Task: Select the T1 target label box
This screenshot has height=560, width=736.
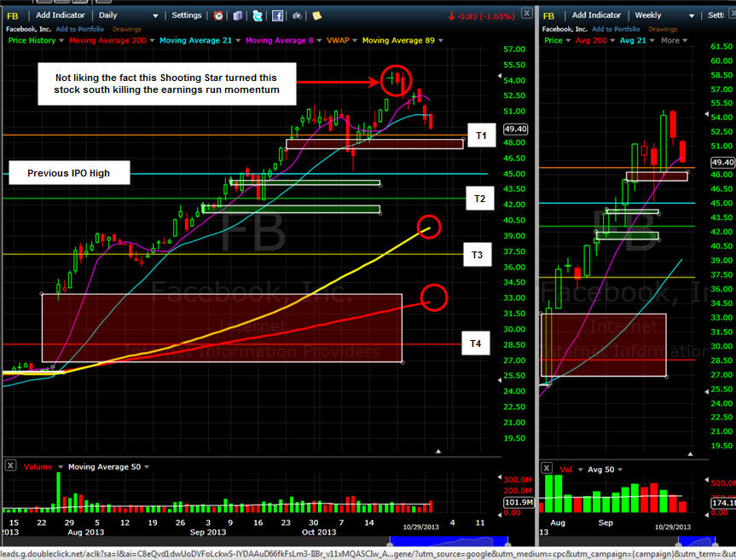Action: [x=482, y=136]
